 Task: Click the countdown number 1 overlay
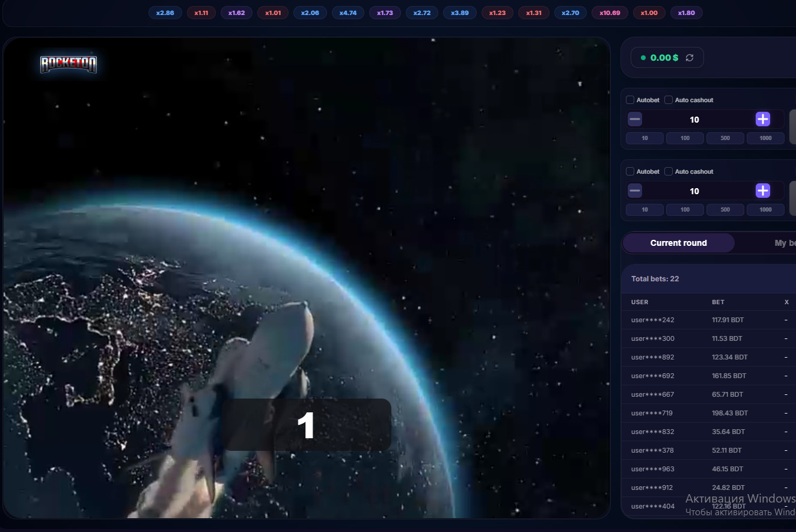tap(307, 425)
